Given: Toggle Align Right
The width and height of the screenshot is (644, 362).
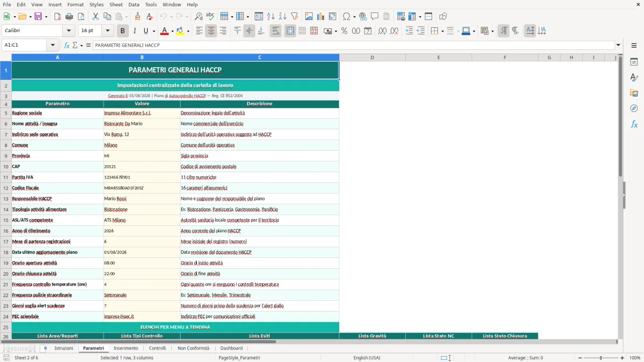Looking at the screenshot, I should coord(223,31).
